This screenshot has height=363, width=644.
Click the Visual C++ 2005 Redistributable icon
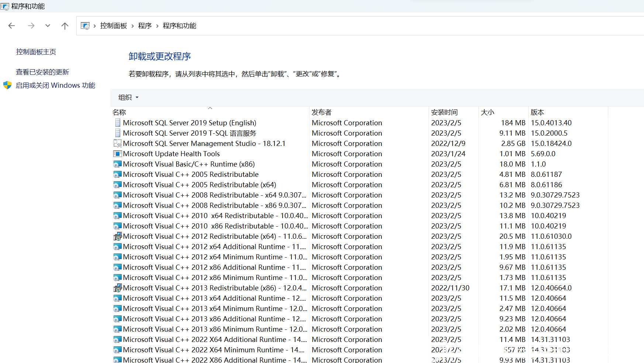(118, 174)
